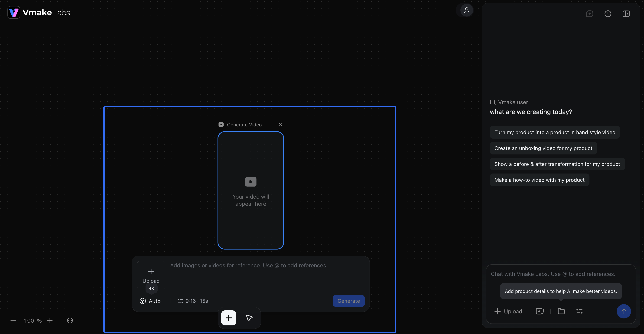The image size is (644, 334).
Task: Click the 'Add product details' tooltip
Action: [x=561, y=291]
